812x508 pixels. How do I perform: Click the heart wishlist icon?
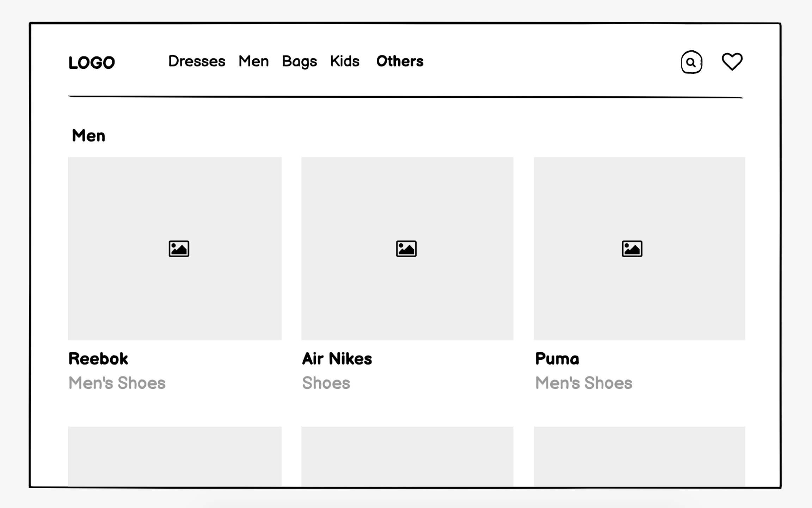pos(732,62)
